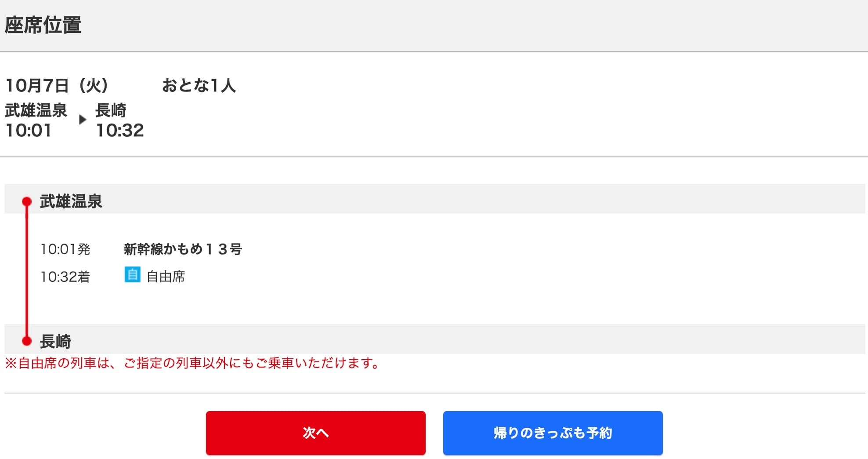Click the red 次へ button
The height and width of the screenshot is (459, 868).
tap(315, 433)
